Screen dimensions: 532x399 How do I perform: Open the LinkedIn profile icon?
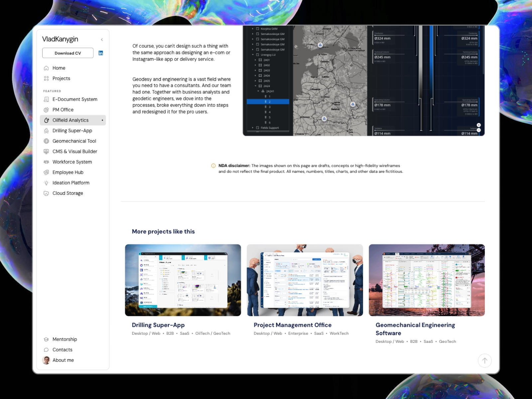point(101,53)
